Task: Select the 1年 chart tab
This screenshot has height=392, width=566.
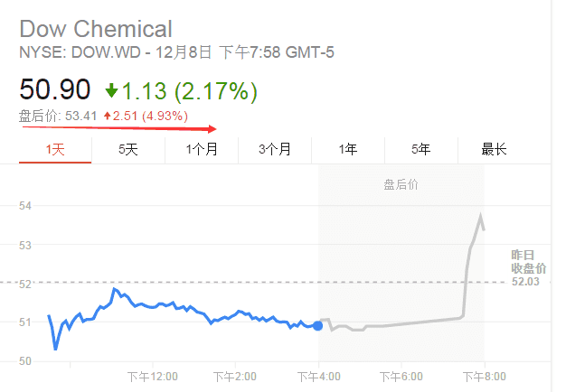Action: (x=348, y=150)
